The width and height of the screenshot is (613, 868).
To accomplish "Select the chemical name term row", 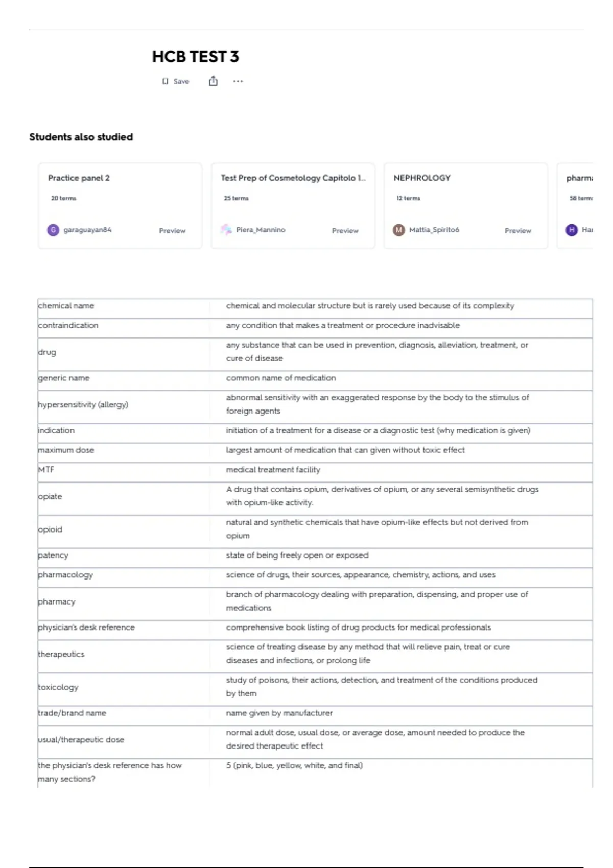I will point(315,306).
